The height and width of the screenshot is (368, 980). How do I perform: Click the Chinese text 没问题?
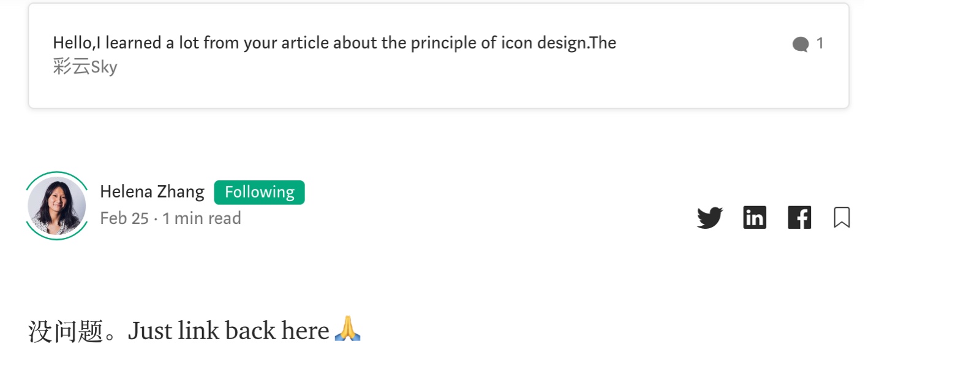point(65,332)
